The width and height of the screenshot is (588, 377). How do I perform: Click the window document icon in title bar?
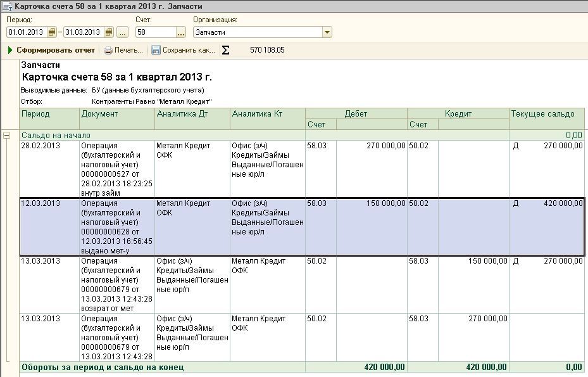[6, 6]
